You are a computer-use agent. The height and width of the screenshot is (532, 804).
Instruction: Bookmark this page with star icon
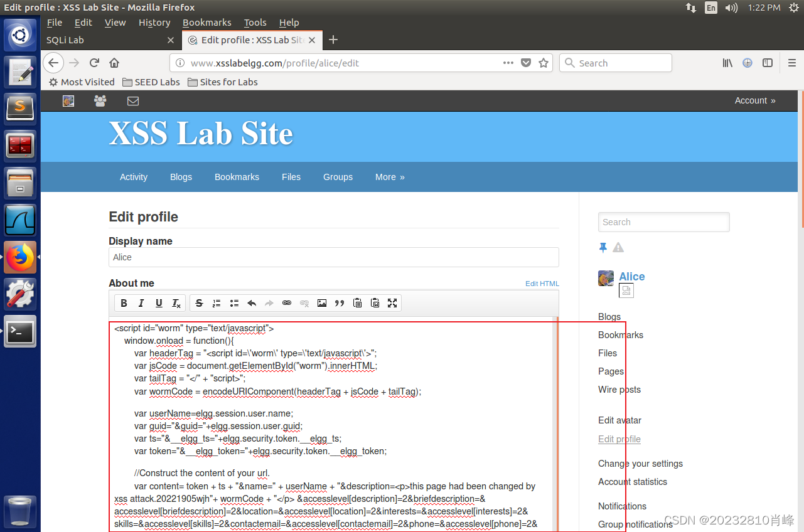(544, 63)
